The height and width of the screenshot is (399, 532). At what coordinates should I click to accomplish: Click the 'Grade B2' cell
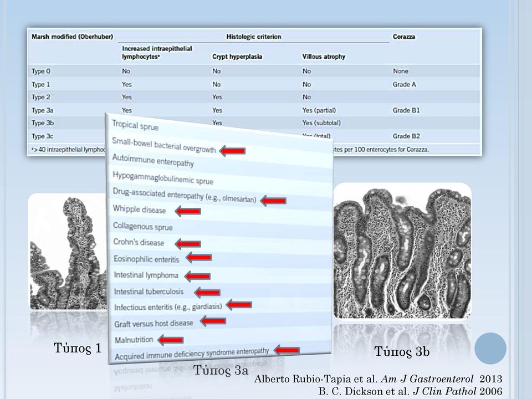click(406, 136)
